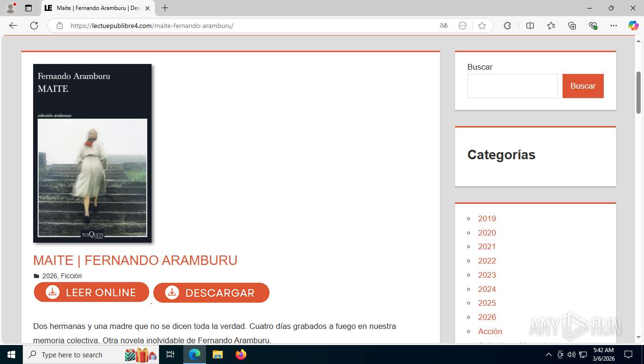Select the Maite Fernando Aramburu tab
This screenshot has height=364, width=644.
coord(98,8)
